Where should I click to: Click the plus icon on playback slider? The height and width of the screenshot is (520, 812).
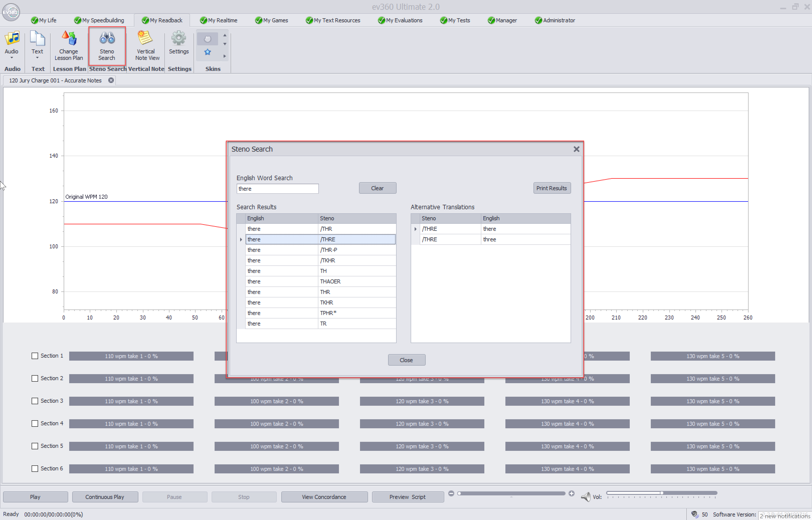click(572, 494)
